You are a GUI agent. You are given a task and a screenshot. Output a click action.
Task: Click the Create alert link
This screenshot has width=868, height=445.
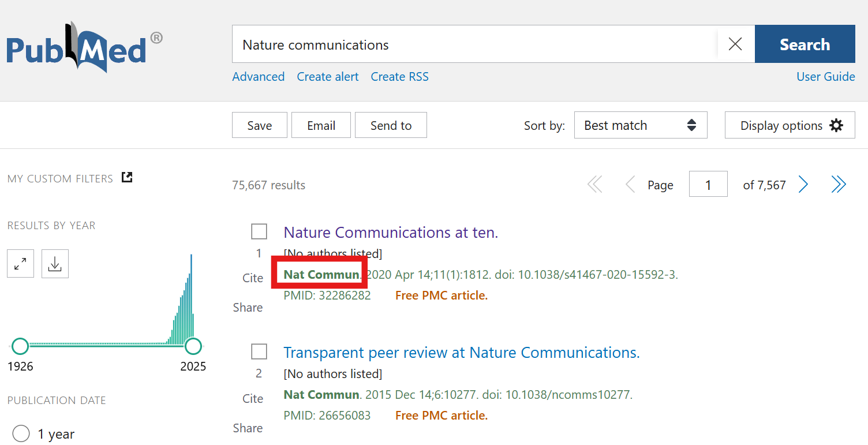(328, 77)
